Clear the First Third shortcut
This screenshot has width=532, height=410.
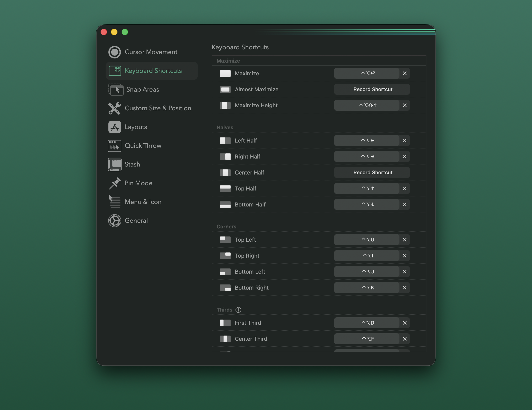[405, 323]
